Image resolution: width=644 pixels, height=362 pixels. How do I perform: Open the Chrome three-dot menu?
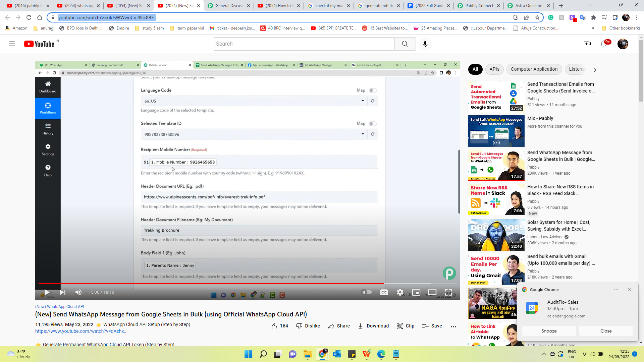[637, 17]
